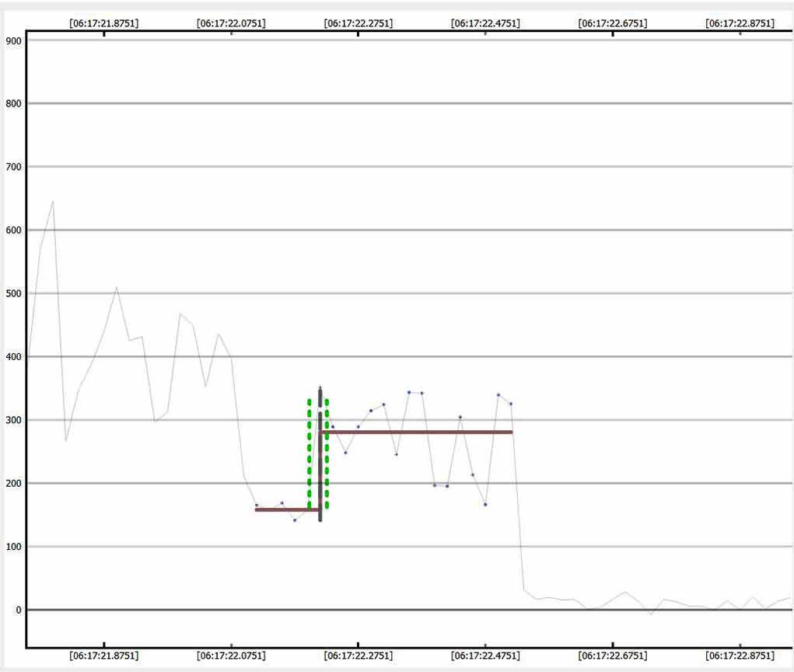Click top axis label 06:17:22.0751
The height and width of the screenshot is (672, 794).
(x=231, y=23)
